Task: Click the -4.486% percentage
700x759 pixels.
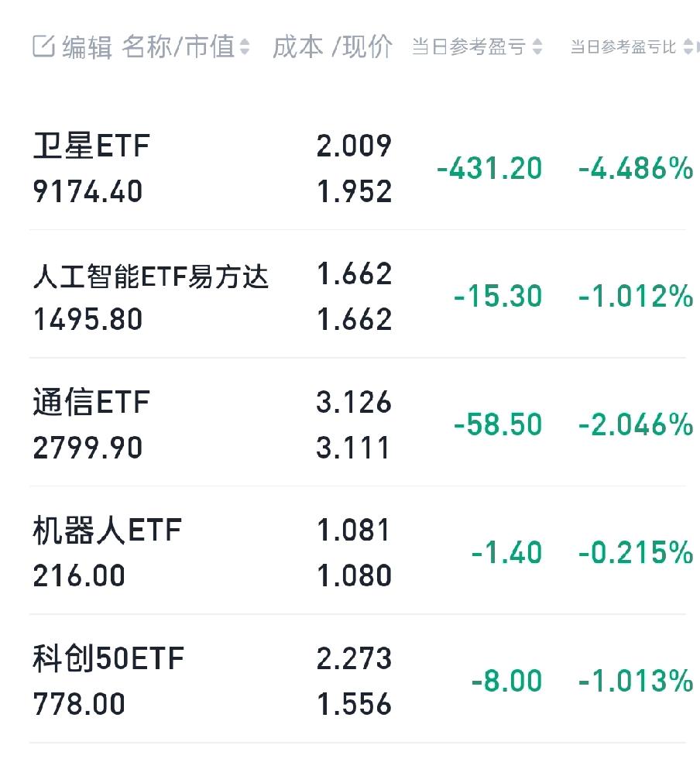Action: coord(635,168)
